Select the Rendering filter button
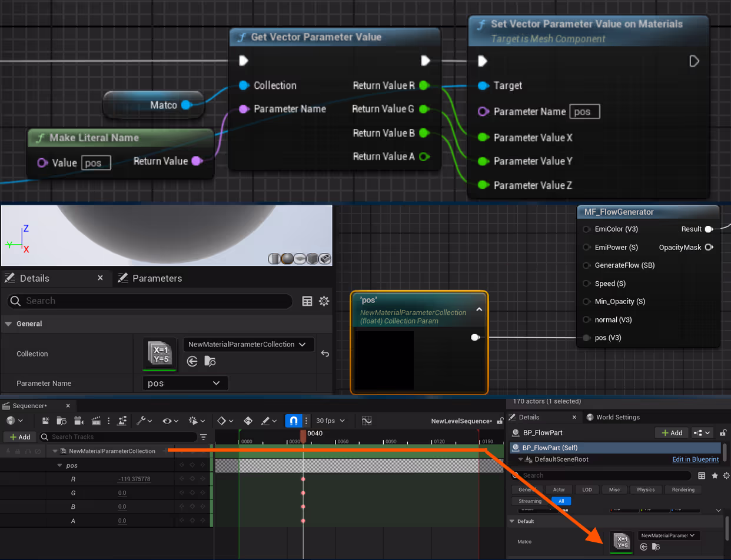The height and width of the screenshot is (560, 731). [x=682, y=489]
